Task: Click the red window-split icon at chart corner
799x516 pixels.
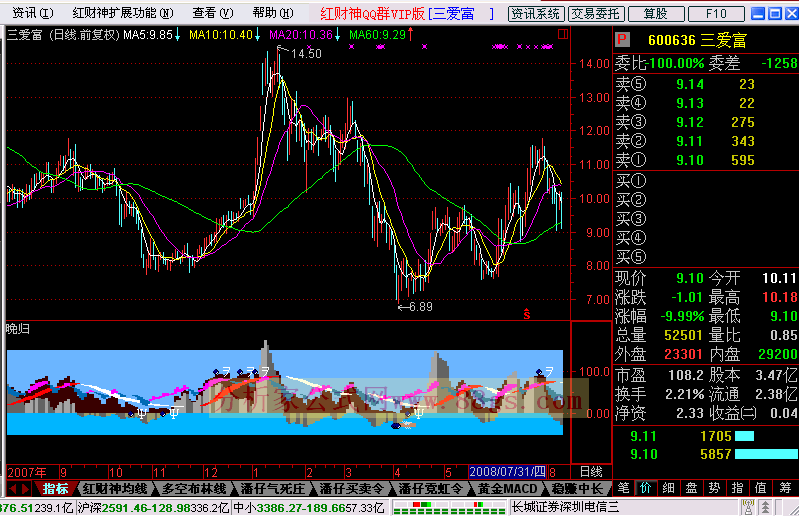Action: (x=563, y=34)
